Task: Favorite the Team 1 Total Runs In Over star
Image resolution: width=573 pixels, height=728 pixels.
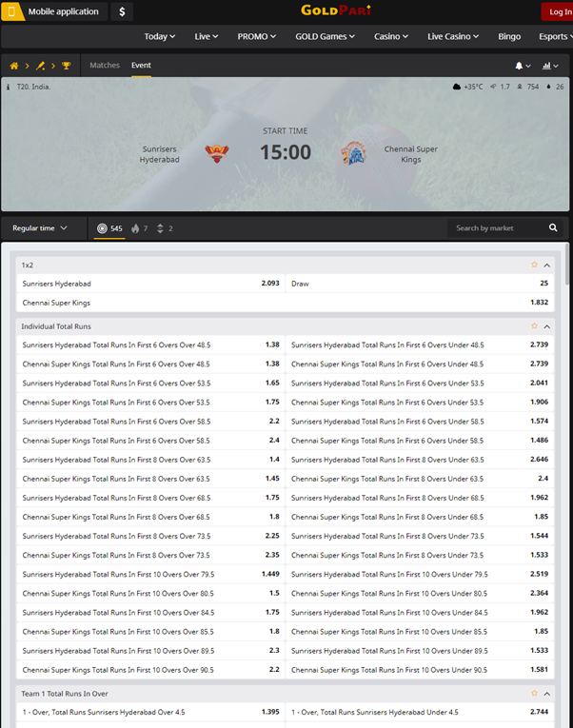Action: tap(534, 693)
